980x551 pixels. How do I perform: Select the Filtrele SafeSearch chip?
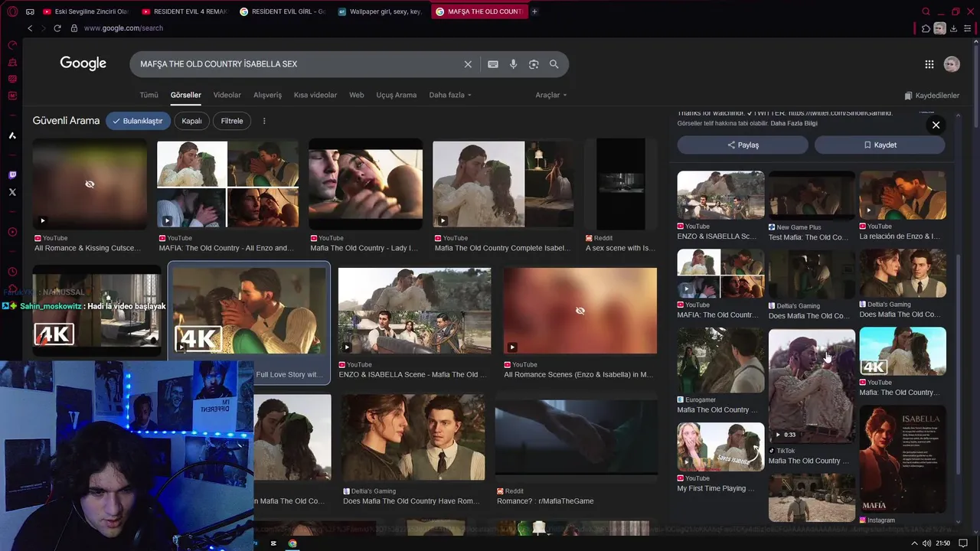coord(232,121)
